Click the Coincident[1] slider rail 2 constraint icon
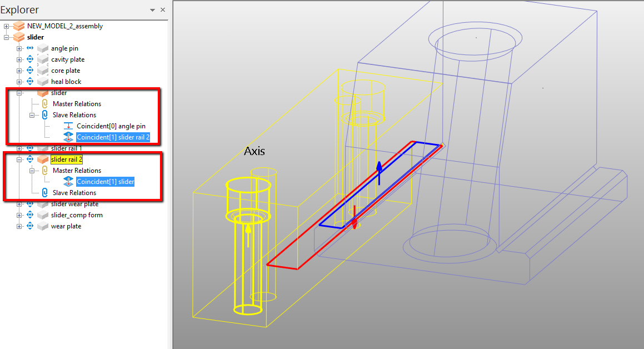The image size is (644, 349). [x=68, y=137]
